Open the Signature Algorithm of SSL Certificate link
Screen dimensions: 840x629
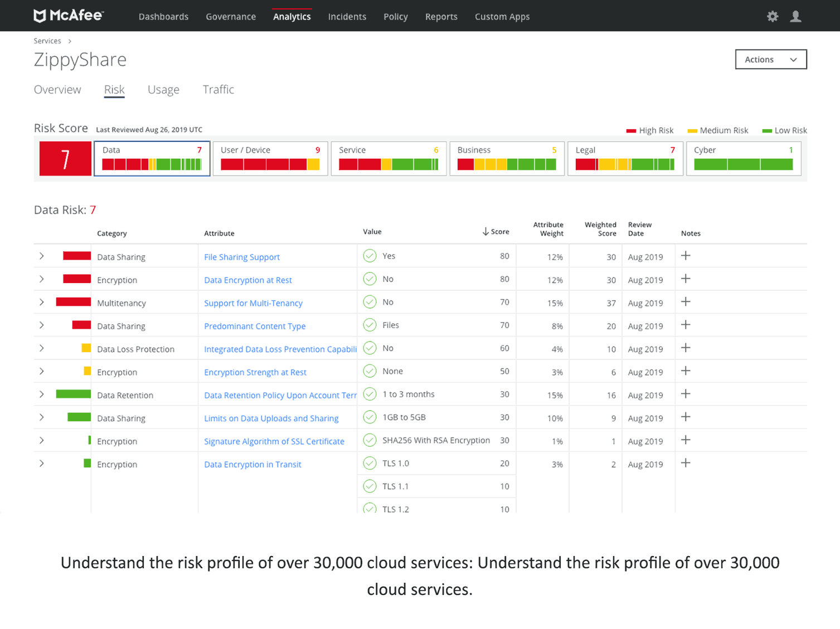(x=274, y=441)
